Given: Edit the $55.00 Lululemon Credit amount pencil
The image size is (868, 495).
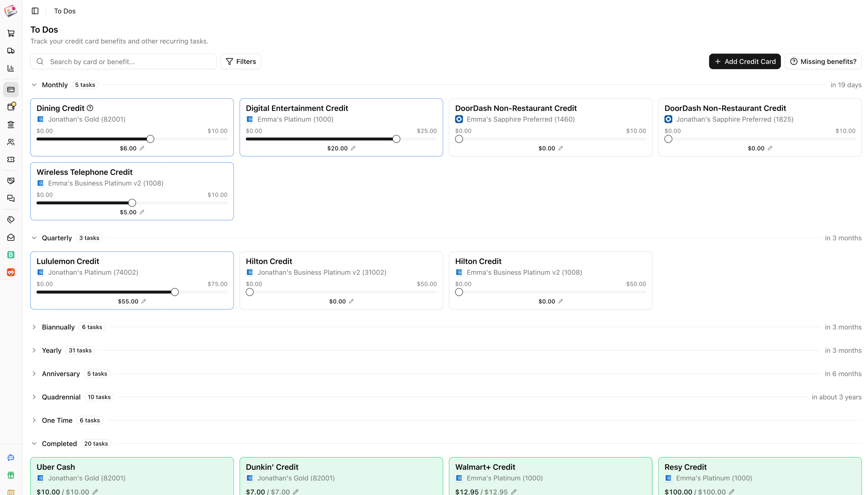Looking at the screenshot, I should coord(144,301).
